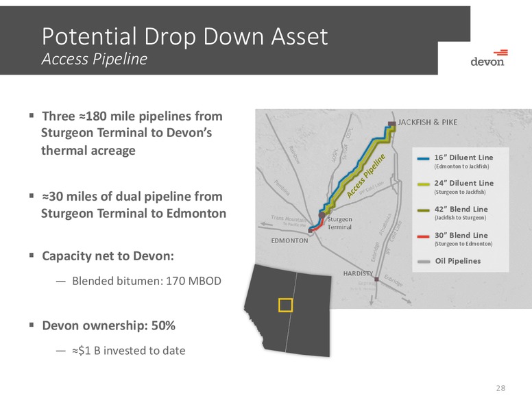Click '16" Diluent Line' legend text

[x=464, y=158]
